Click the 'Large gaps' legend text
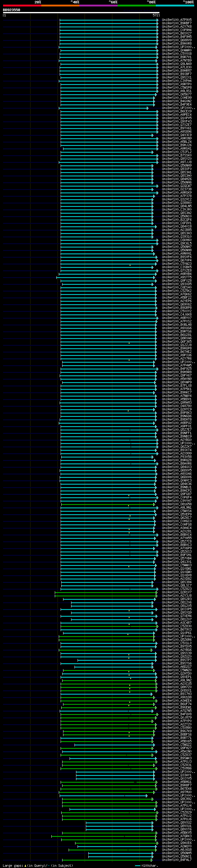 13,865
